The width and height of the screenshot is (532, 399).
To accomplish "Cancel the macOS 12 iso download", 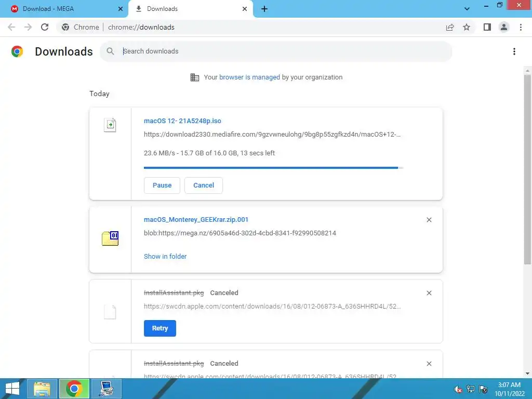I will [204, 185].
